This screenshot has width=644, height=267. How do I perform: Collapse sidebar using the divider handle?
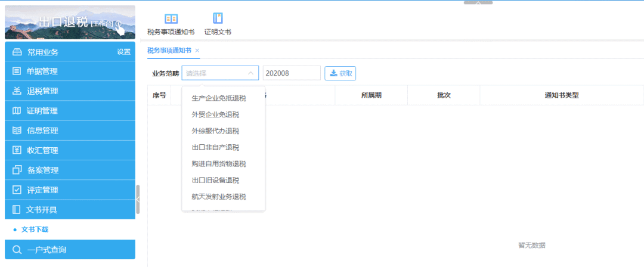(138, 200)
